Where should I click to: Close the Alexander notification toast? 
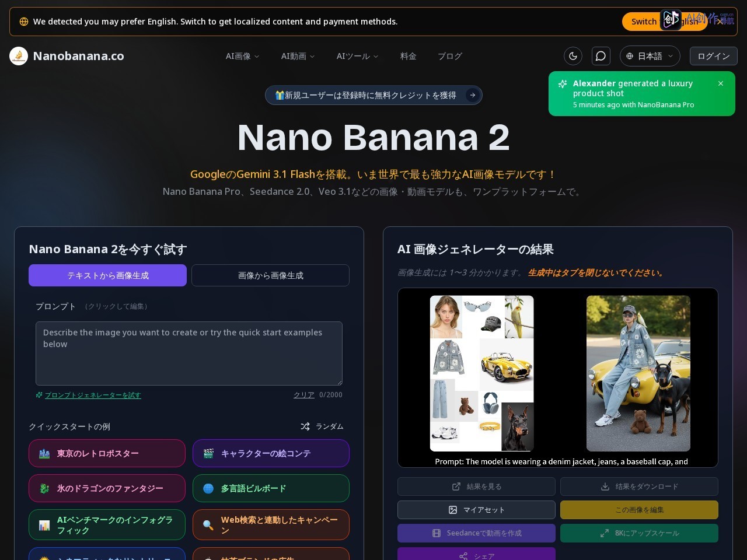[x=721, y=83]
